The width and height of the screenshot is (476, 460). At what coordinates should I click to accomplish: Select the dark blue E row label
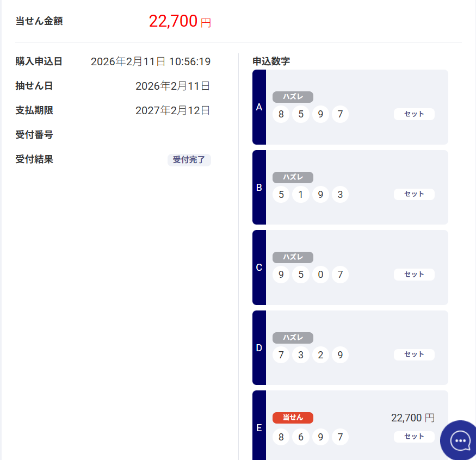pos(259,428)
